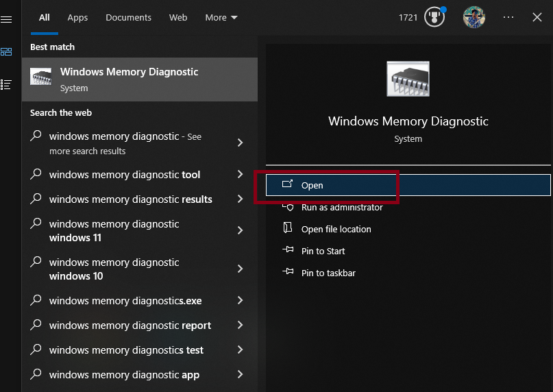
Task: Close the search panel
Action: click(x=537, y=18)
